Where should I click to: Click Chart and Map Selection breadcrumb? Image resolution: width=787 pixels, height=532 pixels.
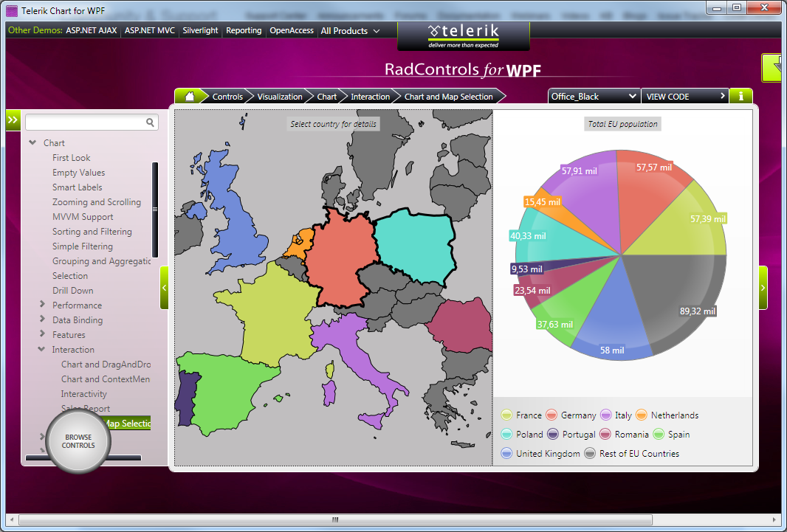coord(449,97)
